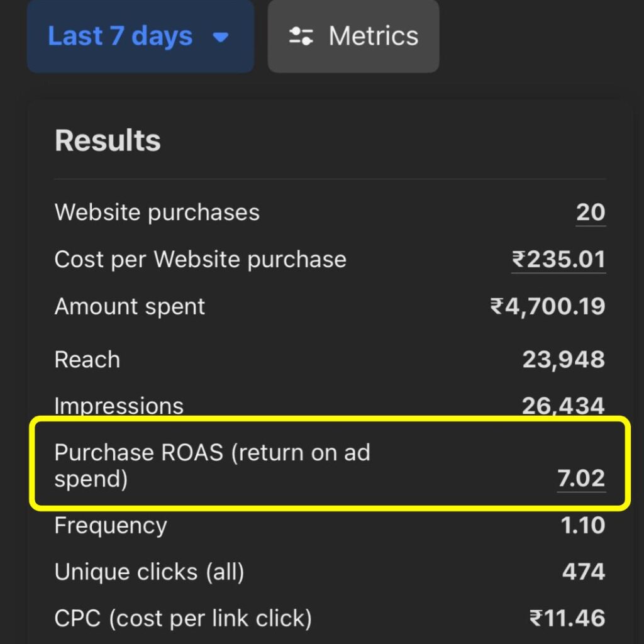Open the Metrics customization button
Screen dimensions: 644x644
[353, 36]
